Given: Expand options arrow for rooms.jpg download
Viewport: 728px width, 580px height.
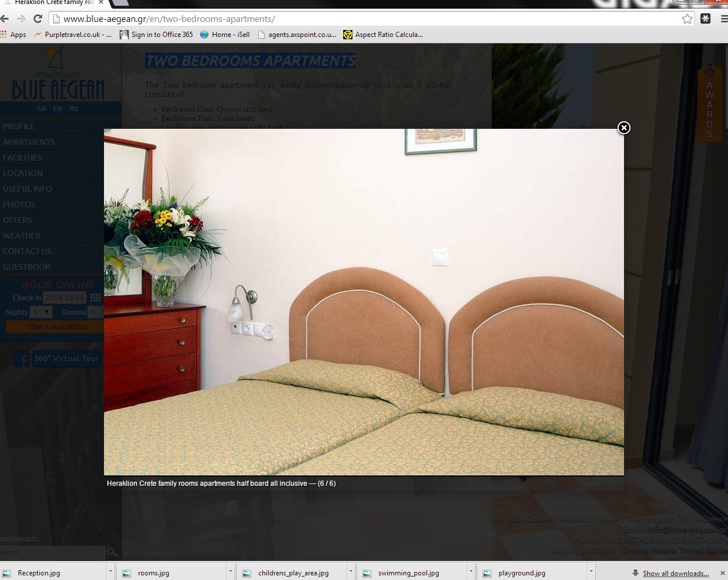Looking at the screenshot, I should pos(231,572).
